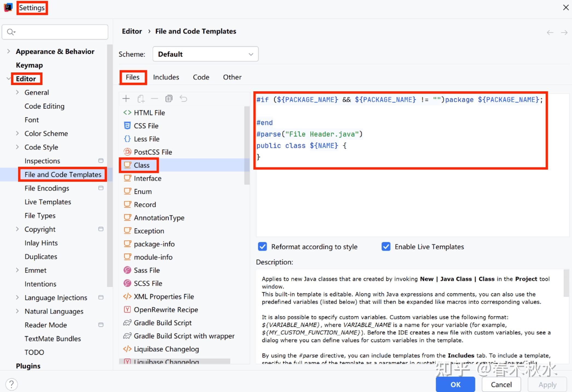Click the Create Child Template File icon

tap(141, 99)
